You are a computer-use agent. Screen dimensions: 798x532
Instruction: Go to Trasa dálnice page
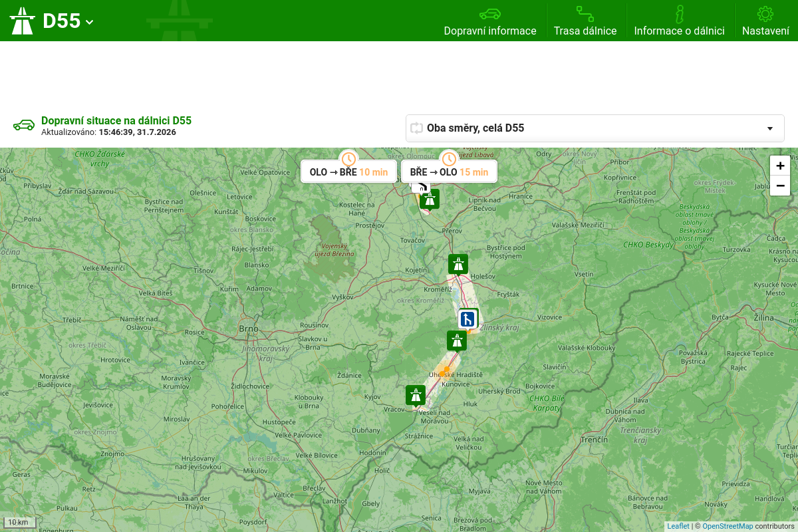pos(585,21)
